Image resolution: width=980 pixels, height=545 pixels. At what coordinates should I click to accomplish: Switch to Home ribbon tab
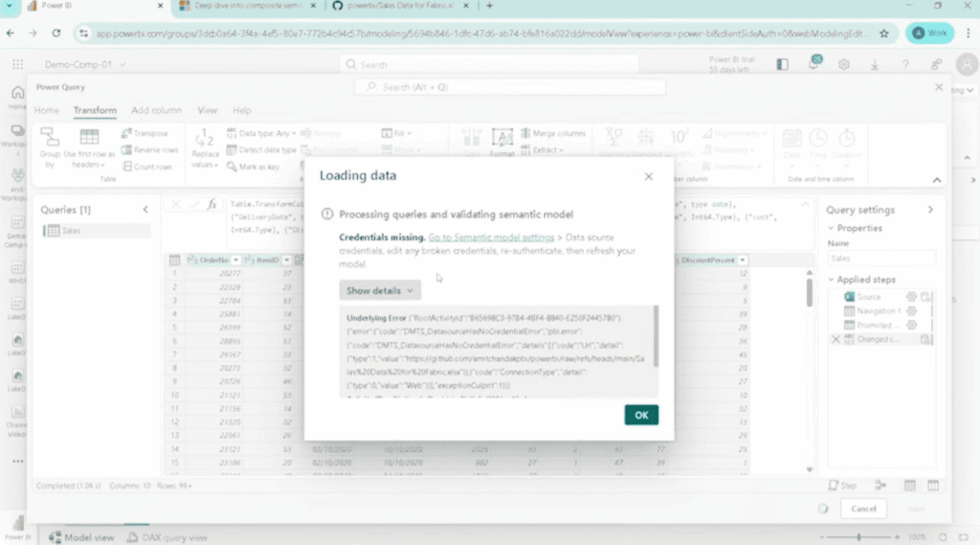46,110
